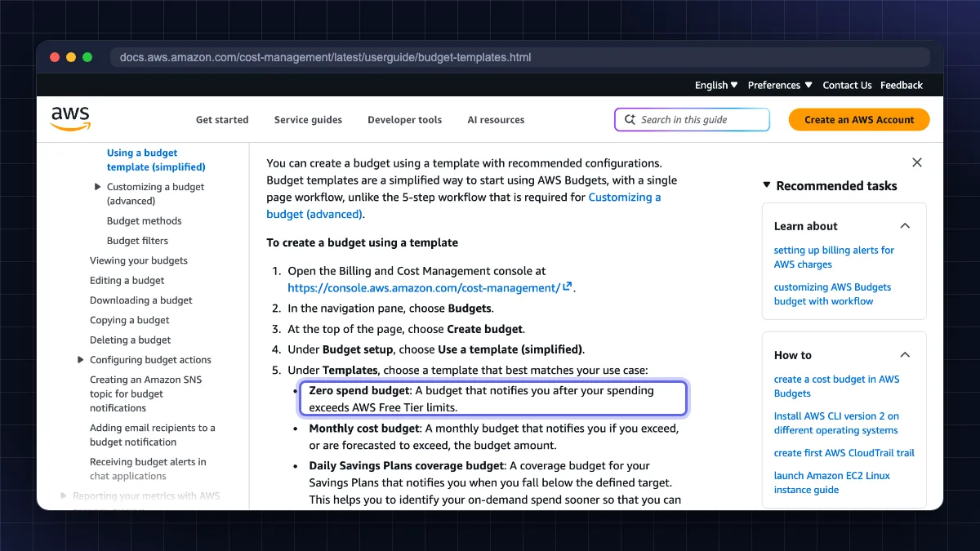Select Editing a budget in sidebar

coord(127,281)
